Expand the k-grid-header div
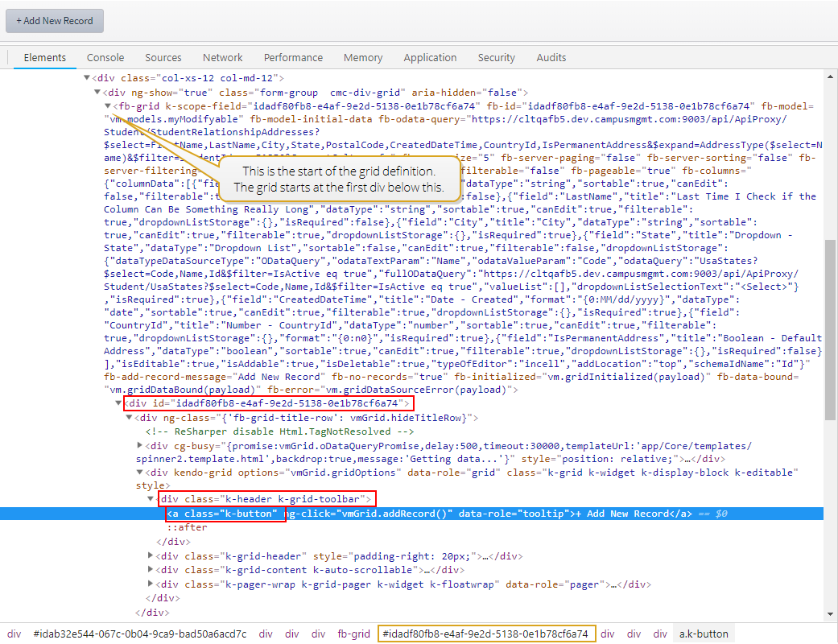Image resolution: width=838 pixels, height=644 pixels. [x=151, y=555]
